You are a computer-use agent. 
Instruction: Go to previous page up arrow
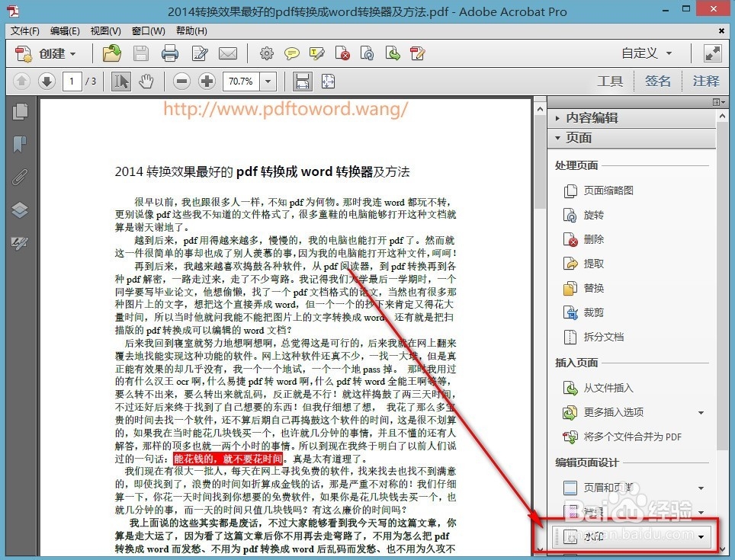[21, 82]
